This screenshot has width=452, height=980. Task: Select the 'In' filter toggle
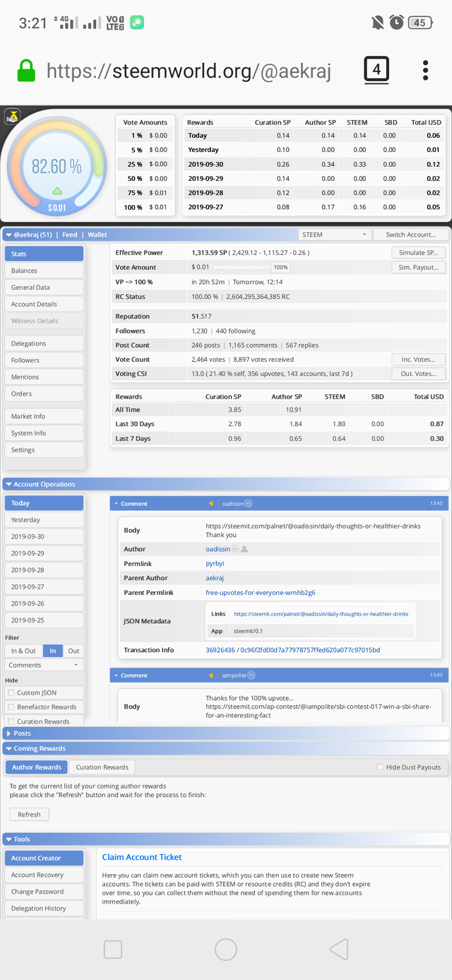click(52, 651)
